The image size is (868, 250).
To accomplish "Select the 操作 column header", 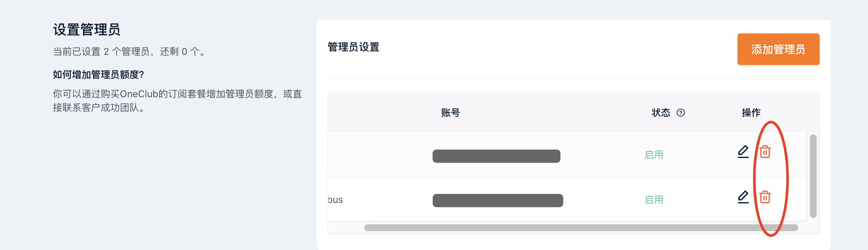I will click(751, 113).
